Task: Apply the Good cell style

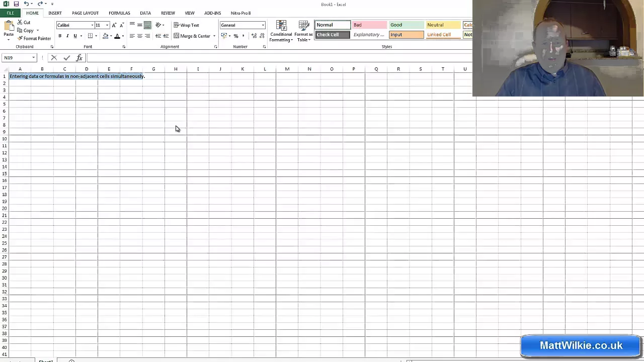Action: 407,25
